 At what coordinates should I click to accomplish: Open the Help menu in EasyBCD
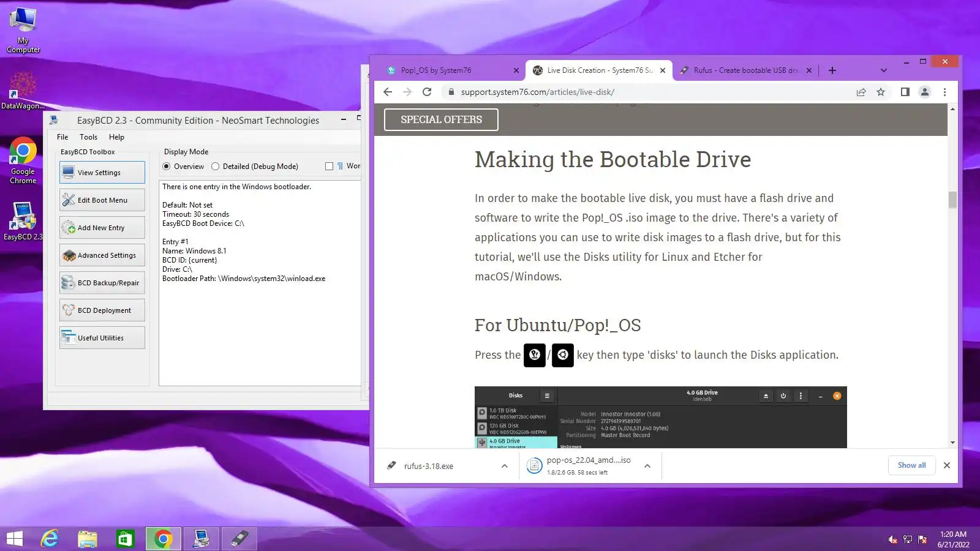click(116, 137)
